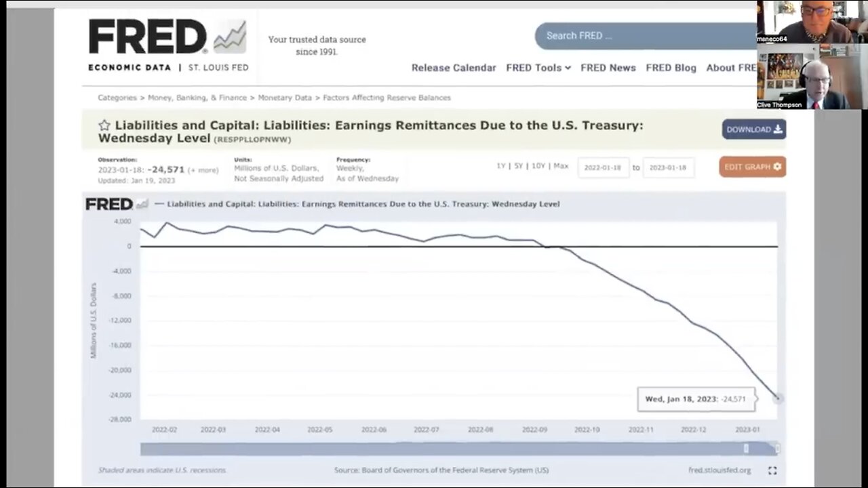Click the fullscreen icon below the chart
This screenshot has height=488, width=868.
click(x=772, y=470)
